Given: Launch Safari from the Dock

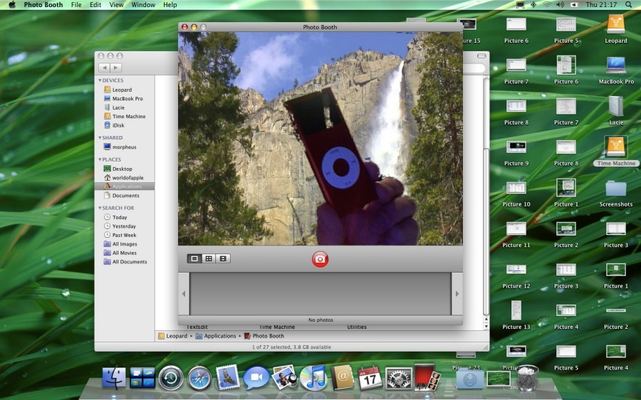Looking at the screenshot, I should (x=199, y=378).
